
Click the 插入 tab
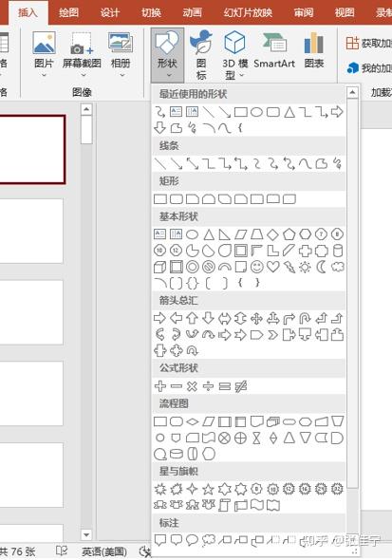28,12
